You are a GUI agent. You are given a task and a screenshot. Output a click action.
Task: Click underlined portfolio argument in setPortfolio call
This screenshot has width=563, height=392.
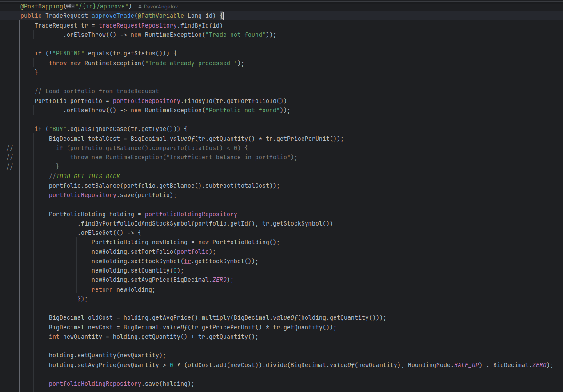(192, 252)
